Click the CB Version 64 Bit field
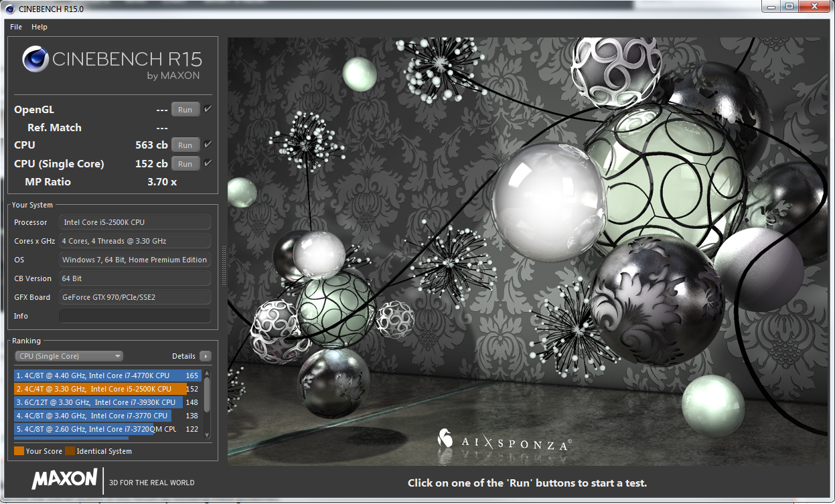This screenshot has width=835, height=504. pyautogui.click(x=135, y=278)
